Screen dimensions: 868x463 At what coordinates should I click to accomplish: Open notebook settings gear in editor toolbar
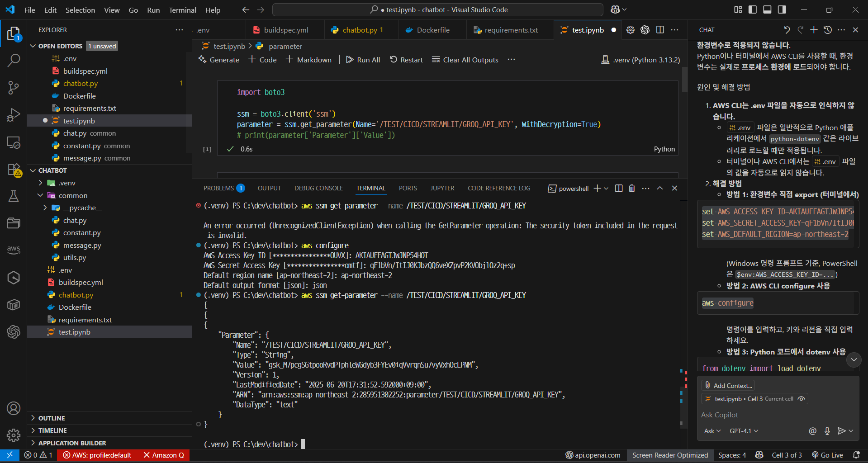pos(631,30)
